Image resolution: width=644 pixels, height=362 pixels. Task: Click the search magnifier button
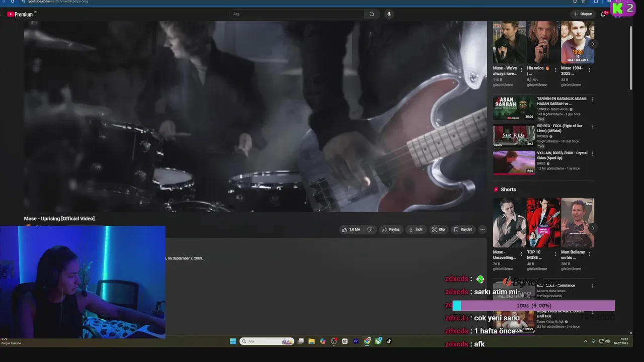(x=372, y=14)
